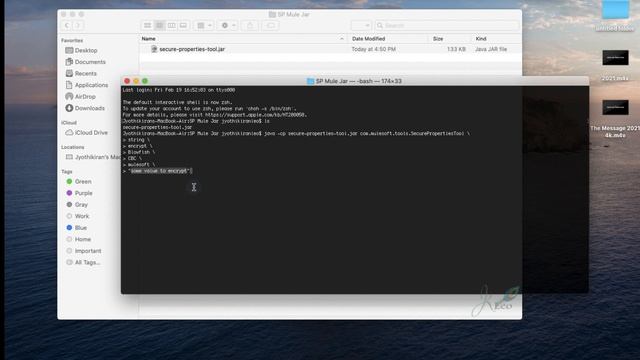Open the 2021.m4v desktop file
The height and width of the screenshot is (360, 640).
click(616, 64)
